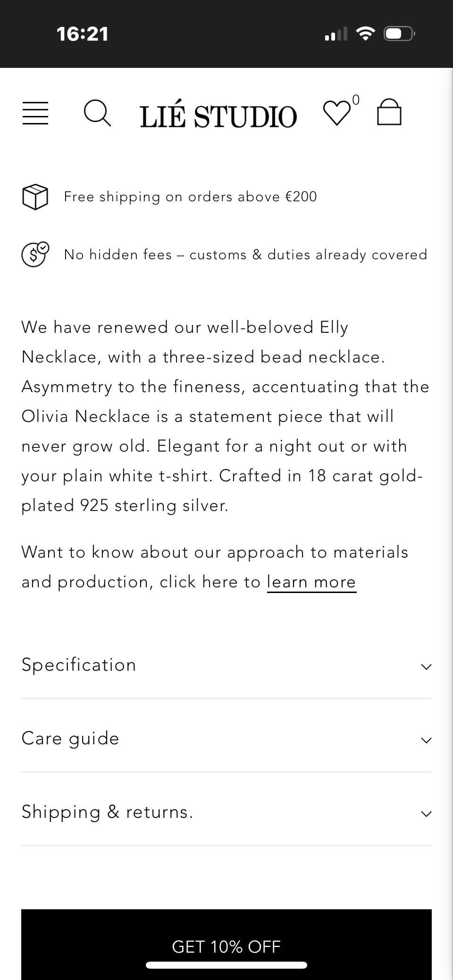Screen dimensions: 453x980
Task: Open the hamburger navigation menu
Action: [x=35, y=114]
